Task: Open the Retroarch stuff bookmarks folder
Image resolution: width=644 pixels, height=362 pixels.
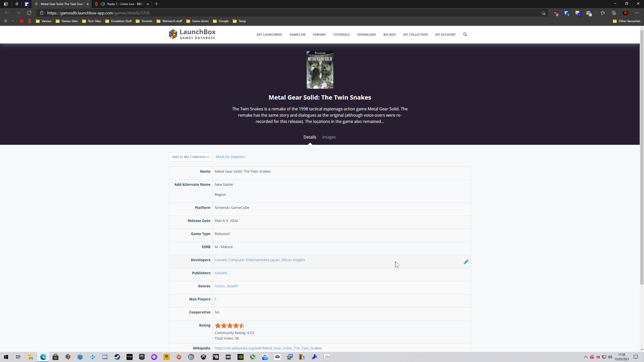Action: [x=169, y=21]
